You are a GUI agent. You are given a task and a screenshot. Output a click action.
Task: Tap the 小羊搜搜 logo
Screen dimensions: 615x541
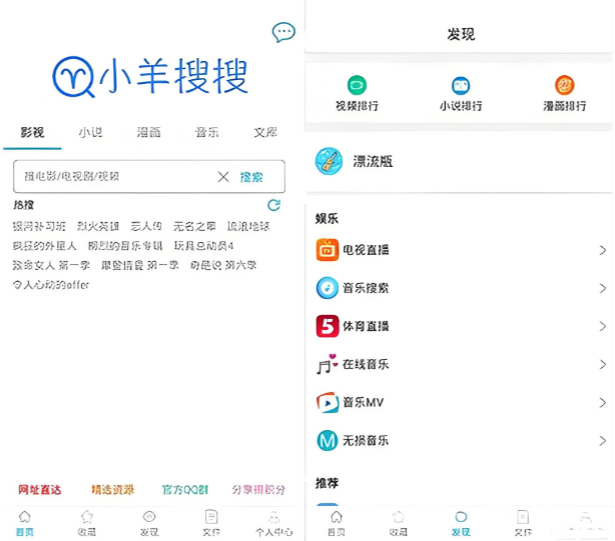coord(150,77)
